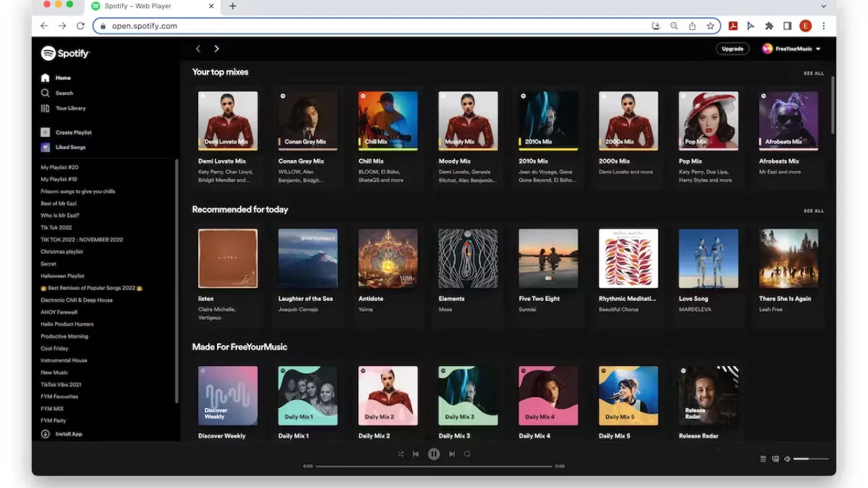868x488 pixels.
Task: Go forward with the Spotify right chevron
Action: pos(216,49)
